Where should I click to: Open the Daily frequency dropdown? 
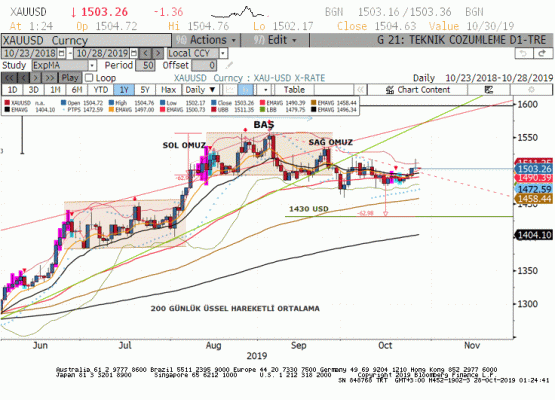pyautogui.click(x=200, y=90)
